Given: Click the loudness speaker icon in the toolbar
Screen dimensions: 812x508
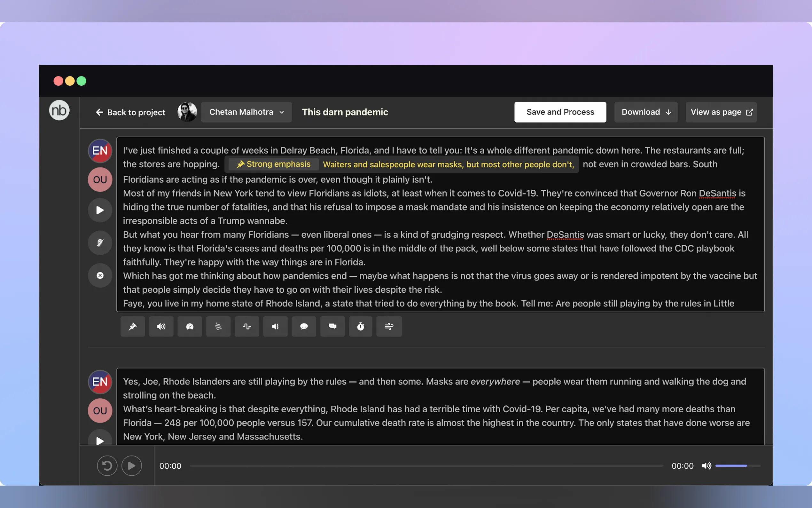Looking at the screenshot, I should tap(161, 326).
